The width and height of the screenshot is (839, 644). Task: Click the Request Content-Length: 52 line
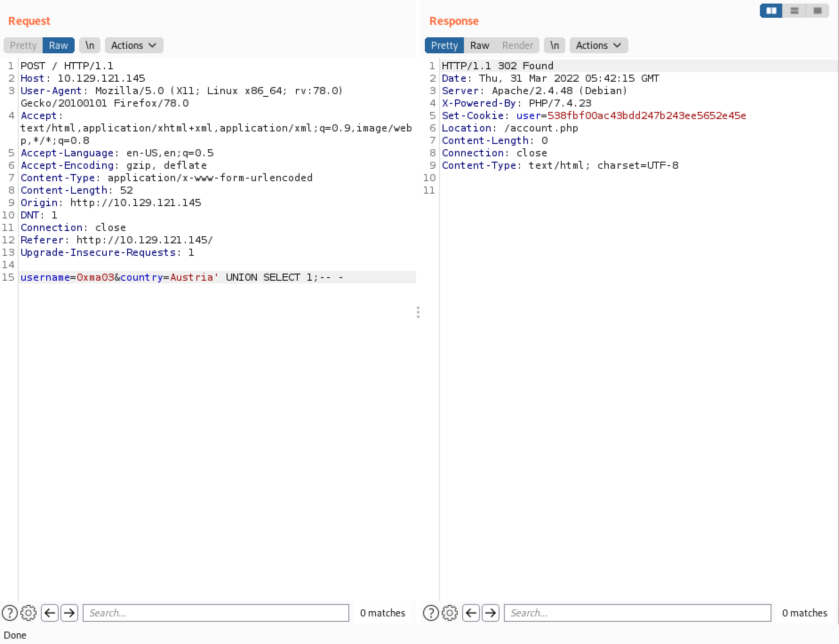[x=76, y=190]
